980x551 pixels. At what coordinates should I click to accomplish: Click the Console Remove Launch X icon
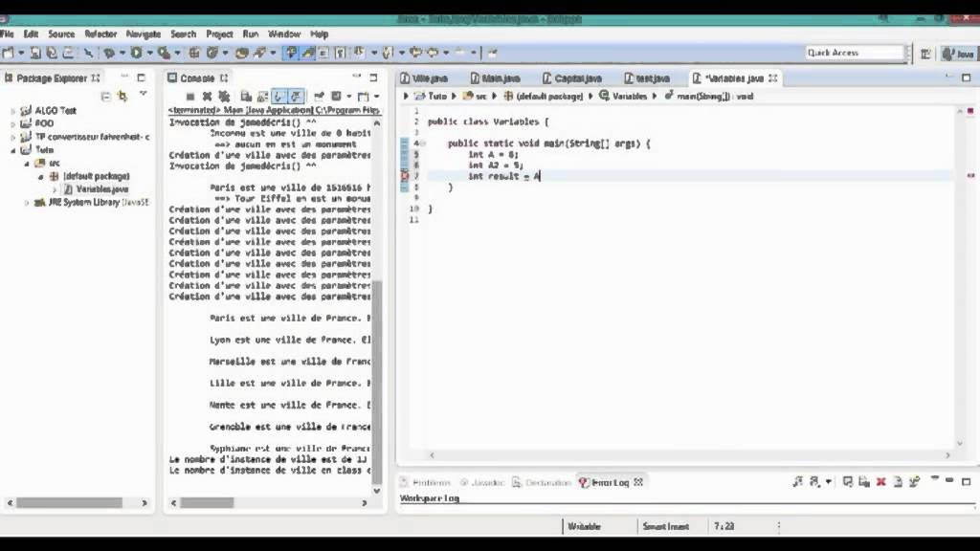(207, 97)
